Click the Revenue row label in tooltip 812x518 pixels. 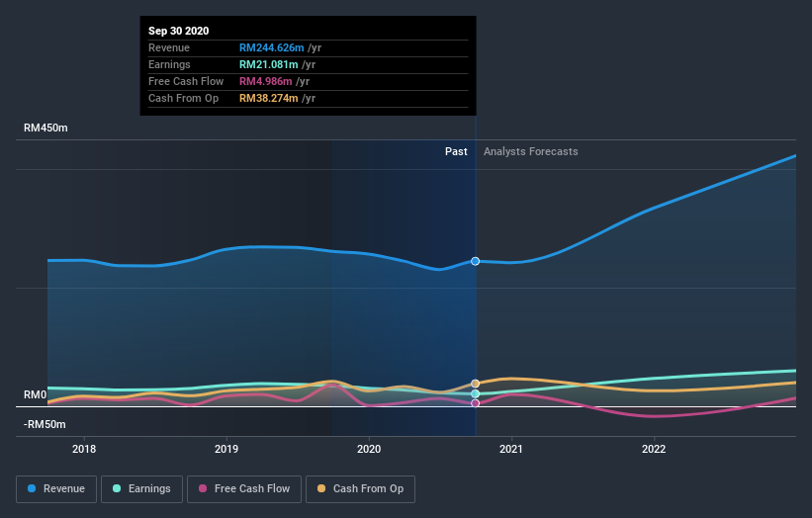[169, 47]
